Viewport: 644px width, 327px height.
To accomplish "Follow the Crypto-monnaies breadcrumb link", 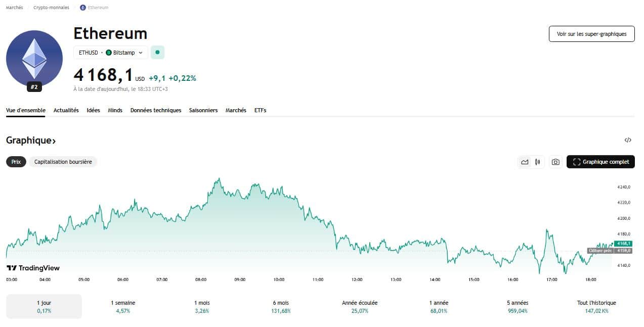I will pyautogui.click(x=51, y=8).
